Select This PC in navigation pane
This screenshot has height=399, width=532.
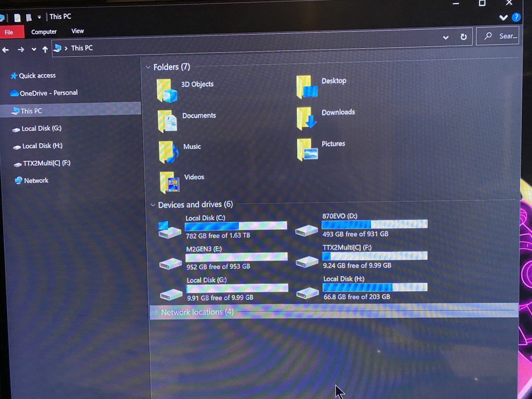pyautogui.click(x=71, y=111)
